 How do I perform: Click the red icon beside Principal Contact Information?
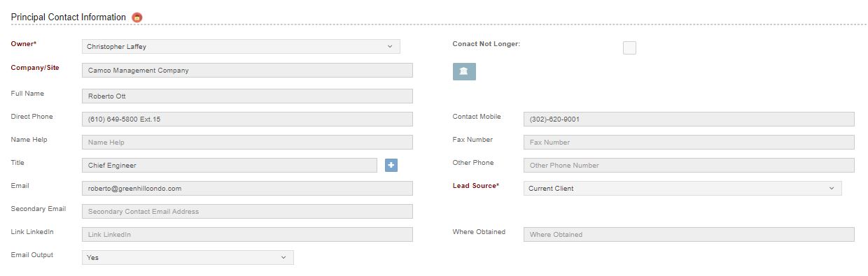tap(137, 17)
